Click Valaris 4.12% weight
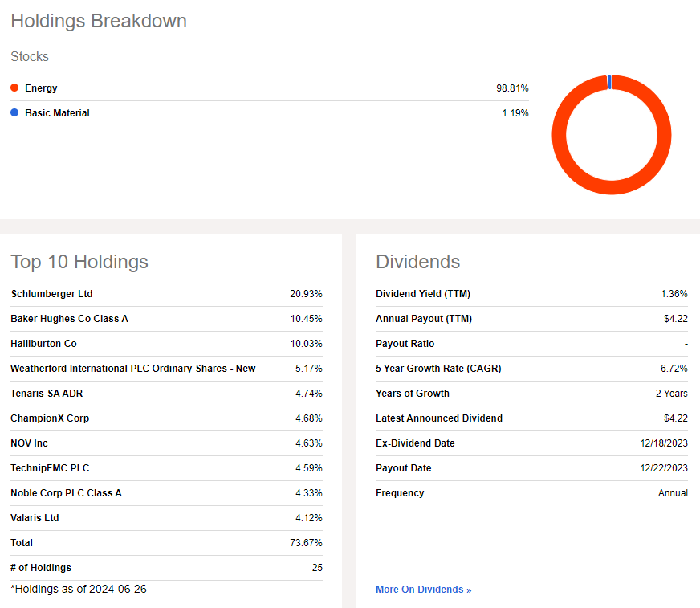Image resolution: width=700 pixels, height=608 pixels. pyautogui.click(x=308, y=518)
